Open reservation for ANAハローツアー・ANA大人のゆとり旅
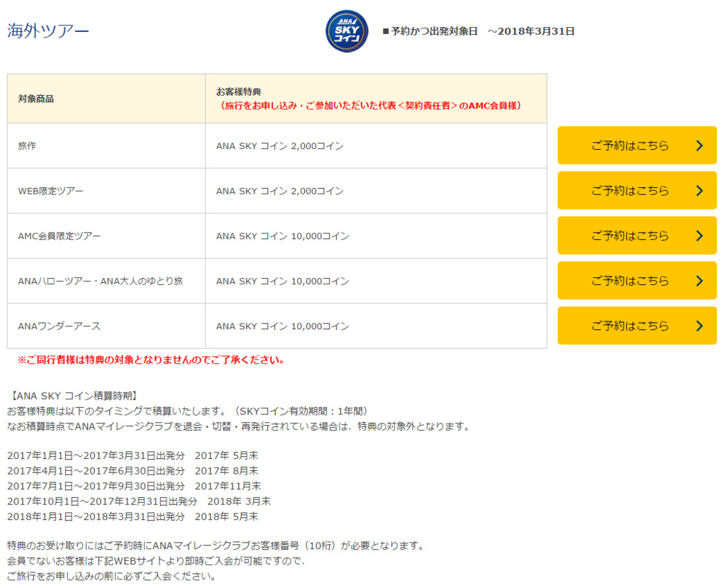 point(630,281)
